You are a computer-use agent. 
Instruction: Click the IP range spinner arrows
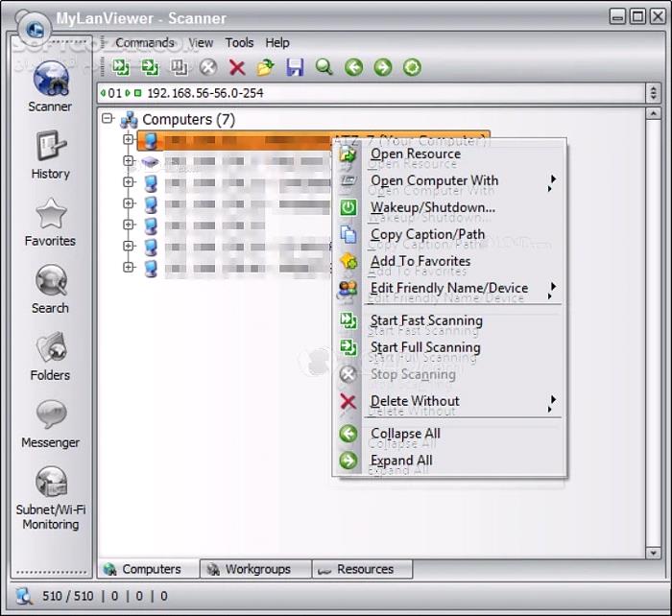tap(653, 93)
